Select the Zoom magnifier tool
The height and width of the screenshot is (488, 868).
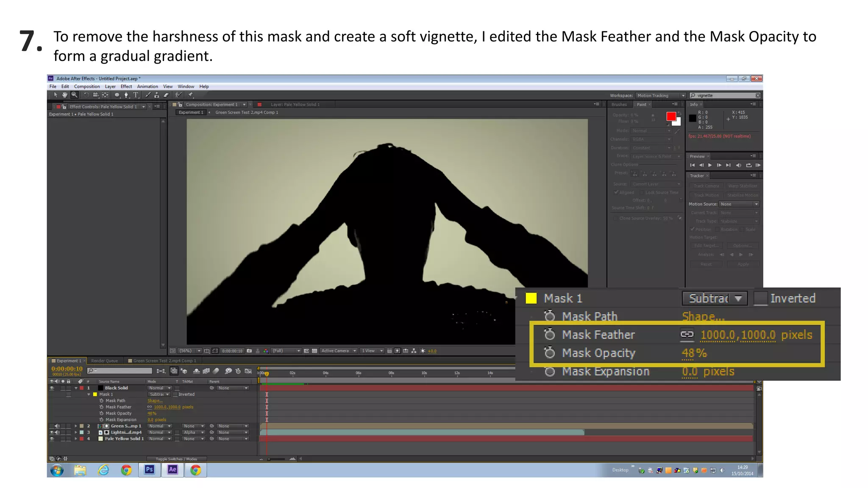click(x=74, y=95)
